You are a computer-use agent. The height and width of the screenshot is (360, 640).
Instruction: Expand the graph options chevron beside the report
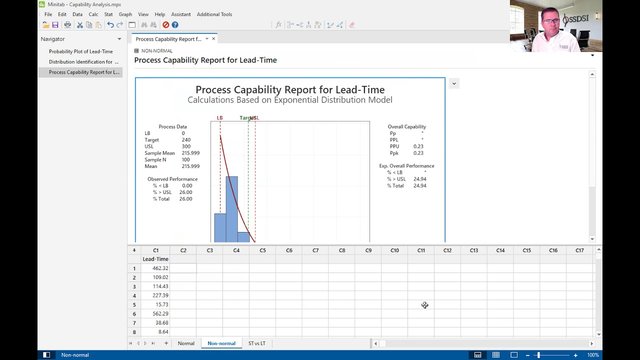coord(454,84)
